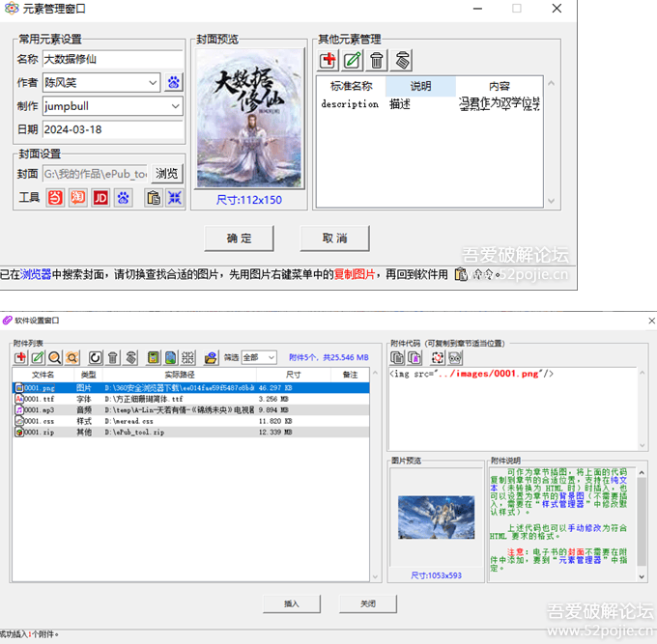Close the 软件设置窗口 window
The height and width of the screenshot is (644, 657).
click(651, 321)
